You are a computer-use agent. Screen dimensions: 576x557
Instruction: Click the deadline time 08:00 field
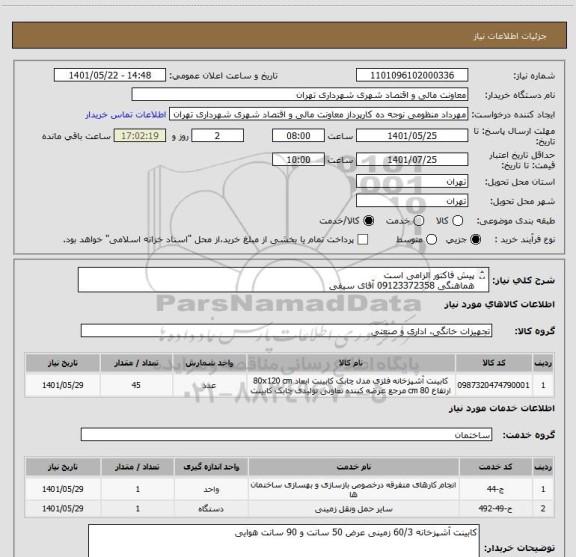pos(298,136)
